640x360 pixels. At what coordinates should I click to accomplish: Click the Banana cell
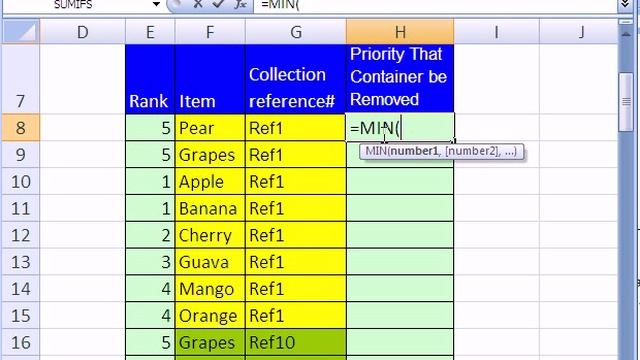pos(210,209)
